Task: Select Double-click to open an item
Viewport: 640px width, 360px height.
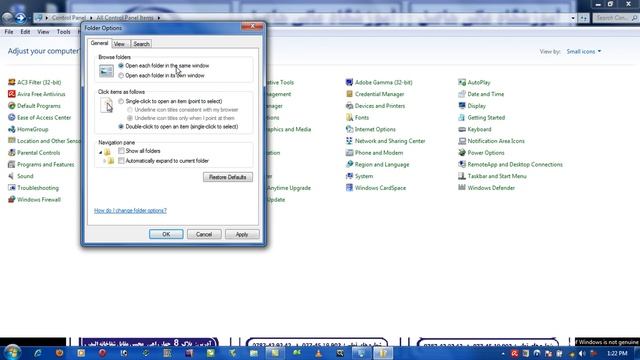Action: [121, 127]
